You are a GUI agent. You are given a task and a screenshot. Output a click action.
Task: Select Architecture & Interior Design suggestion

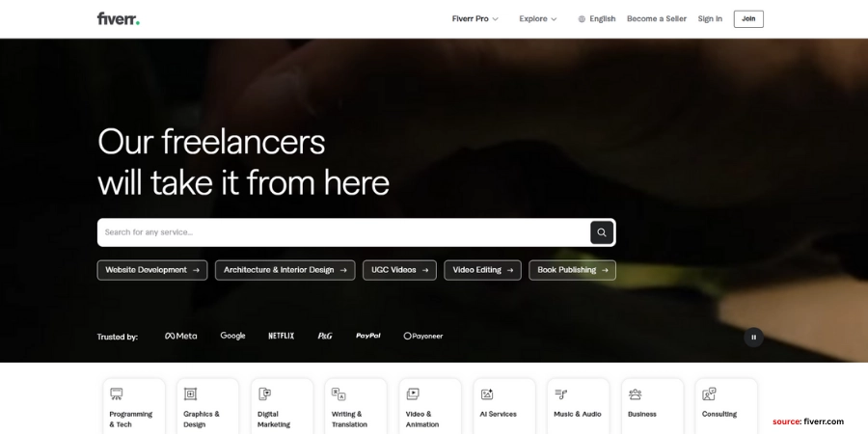click(x=285, y=270)
